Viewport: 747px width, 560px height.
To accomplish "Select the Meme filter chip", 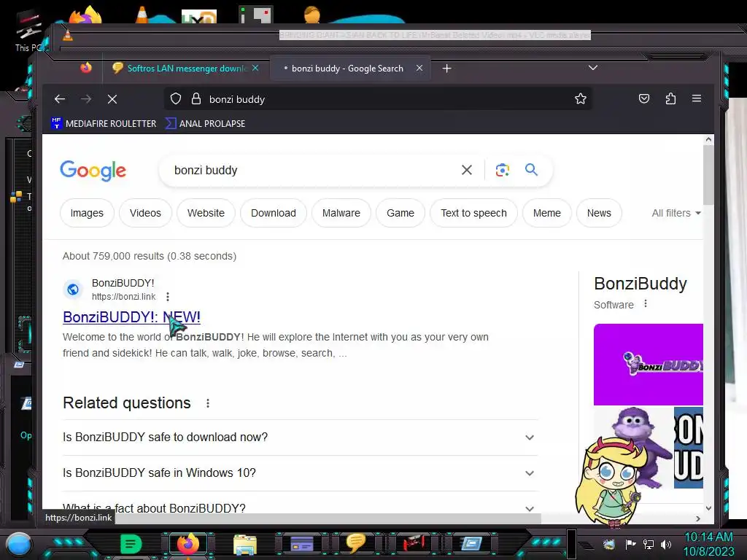I will 547,213.
